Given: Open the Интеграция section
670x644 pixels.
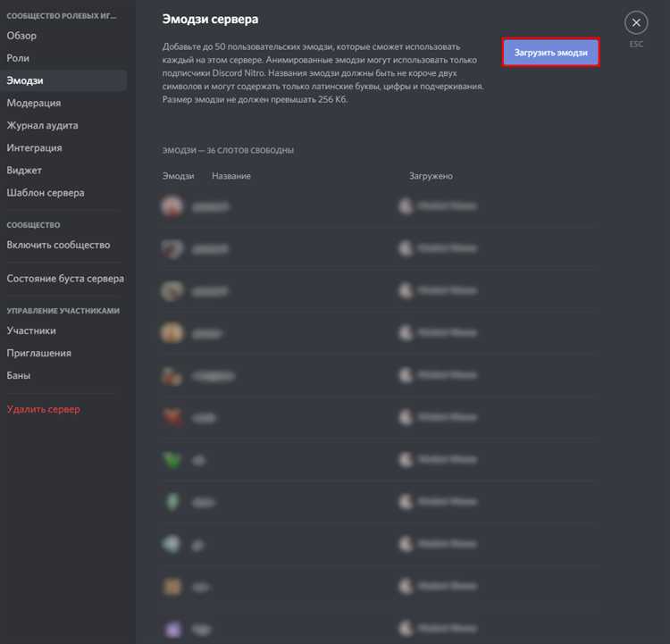Looking at the screenshot, I should point(34,148).
